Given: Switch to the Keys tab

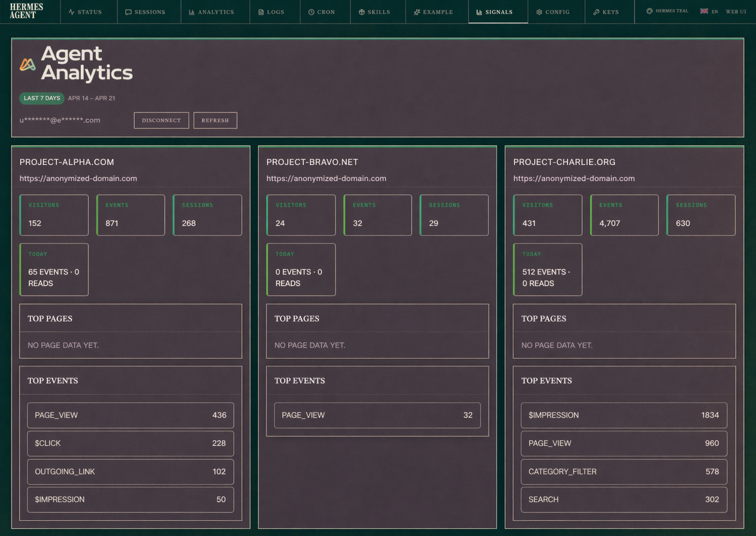Looking at the screenshot, I should click(610, 12).
